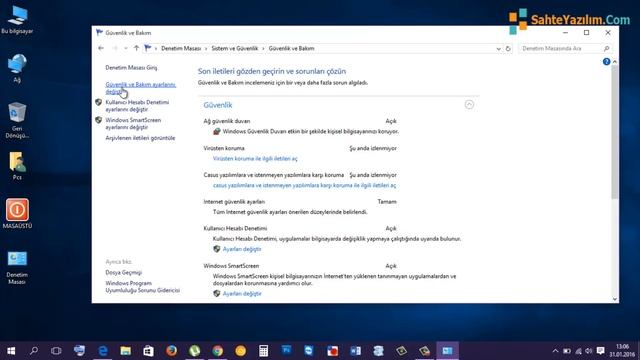This screenshot has height=360, width=640.
Task: Click the window's vertical scrollbar thumb
Action: (x=615, y=131)
